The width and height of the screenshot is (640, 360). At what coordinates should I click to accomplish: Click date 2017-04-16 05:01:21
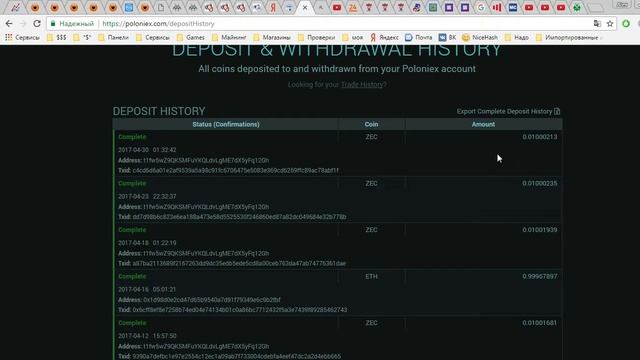coord(147,289)
